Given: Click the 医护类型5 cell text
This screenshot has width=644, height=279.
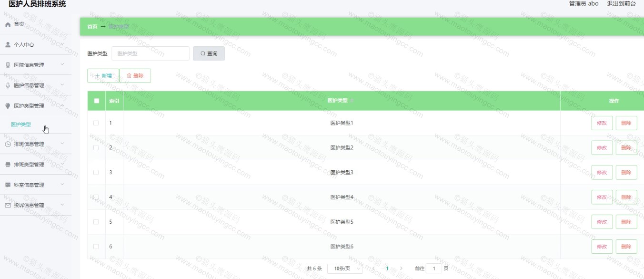Looking at the screenshot, I should 342,222.
